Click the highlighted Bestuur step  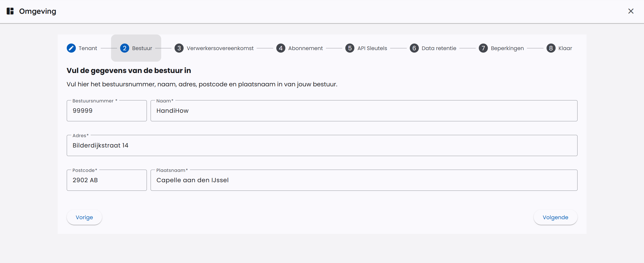tap(136, 48)
